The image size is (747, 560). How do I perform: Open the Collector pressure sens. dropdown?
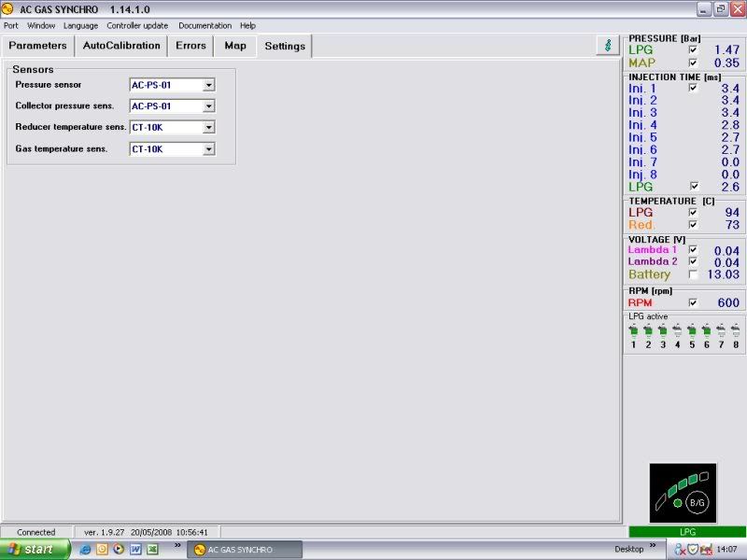(208, 105)
